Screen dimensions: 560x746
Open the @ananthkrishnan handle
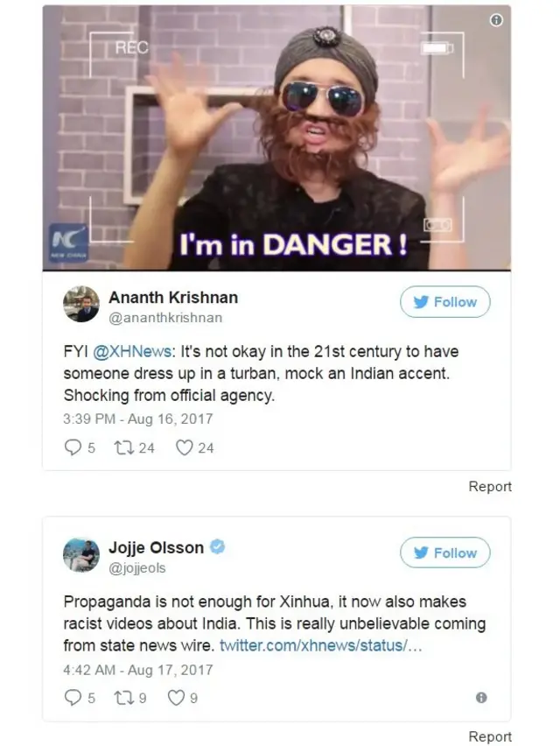pos(165,318)
